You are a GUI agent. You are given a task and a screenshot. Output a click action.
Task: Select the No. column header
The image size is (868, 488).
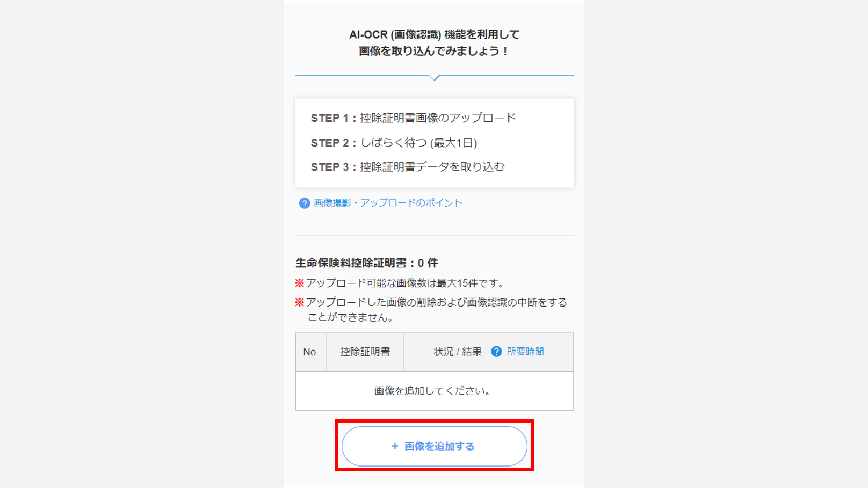pyautogui.click(x=311, y=352)
